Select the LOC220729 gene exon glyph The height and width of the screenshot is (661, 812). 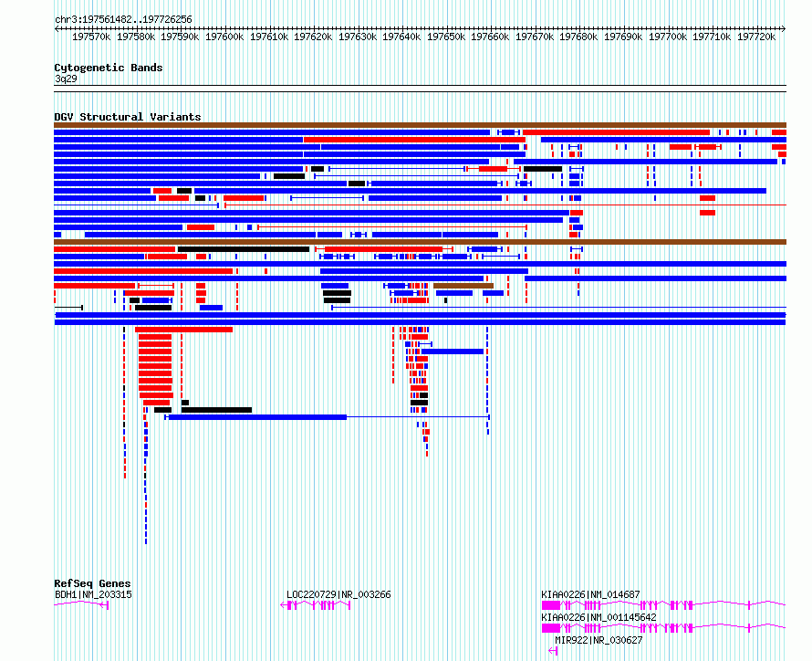coord(316,605)
